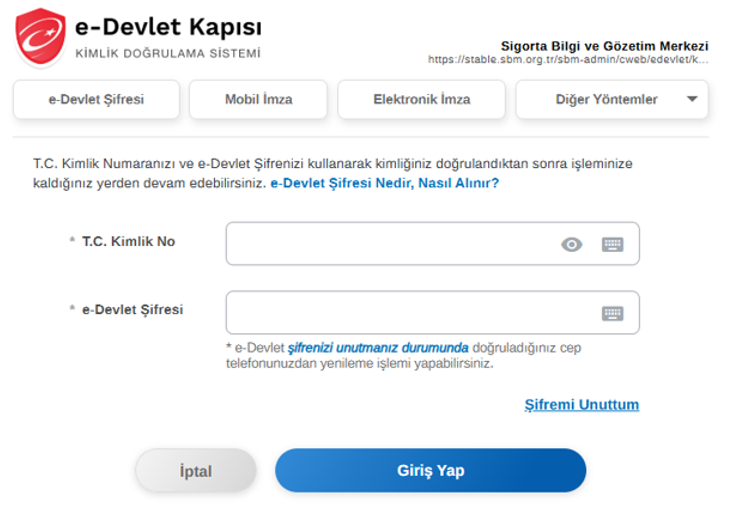This screenshot has width=746, height=512.
Task: Focus the e-Devlet Şifresi password input field
Action: [410, 313]
